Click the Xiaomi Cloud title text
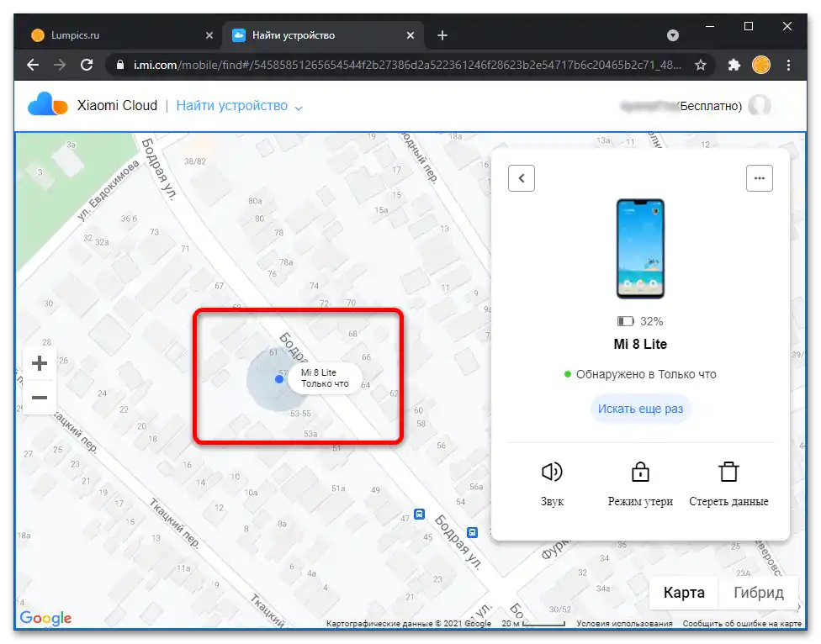 click(117, 105)
